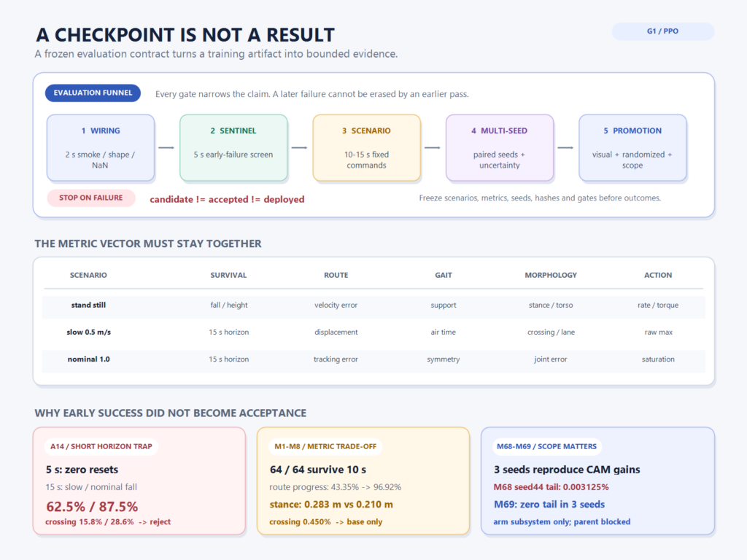Click the stand still scenario row

click(x=373, y=307)
